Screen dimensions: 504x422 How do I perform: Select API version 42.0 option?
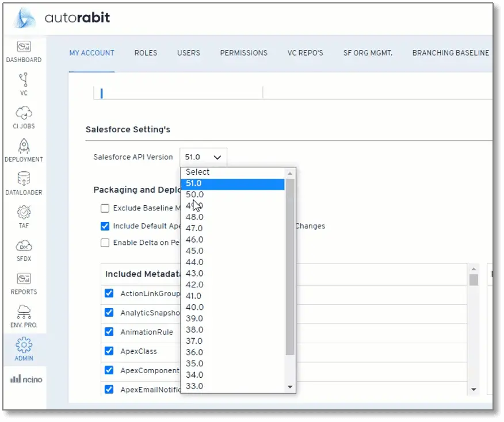point(232,285)
